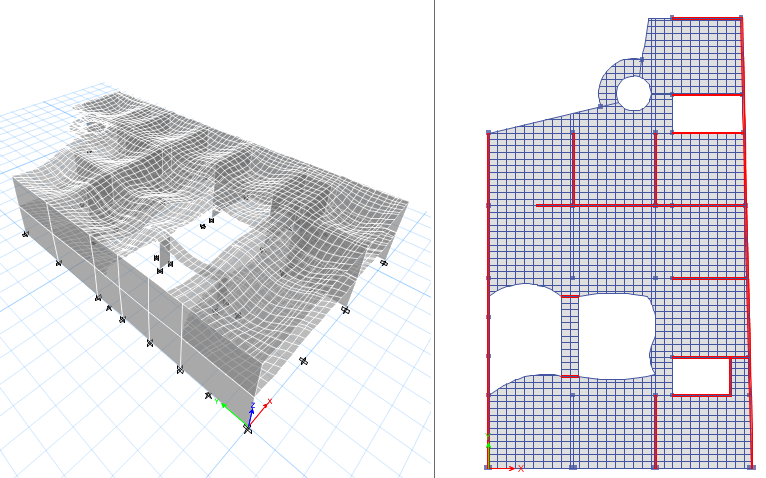Click the green Y axis label in plan view
Screen dimensions: 766x478
[487, 435]
